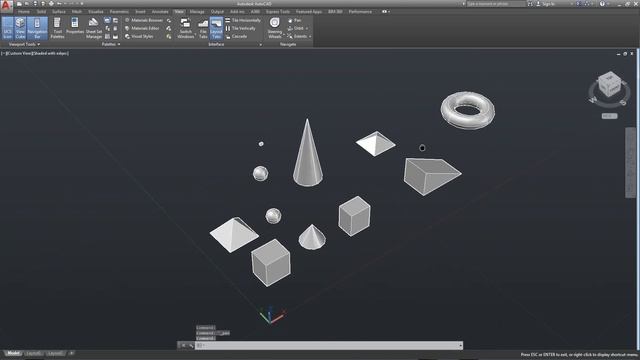Open the Visualize ribbon tab
This screenshot has width=640, height=360.
(x=96, y=11)
